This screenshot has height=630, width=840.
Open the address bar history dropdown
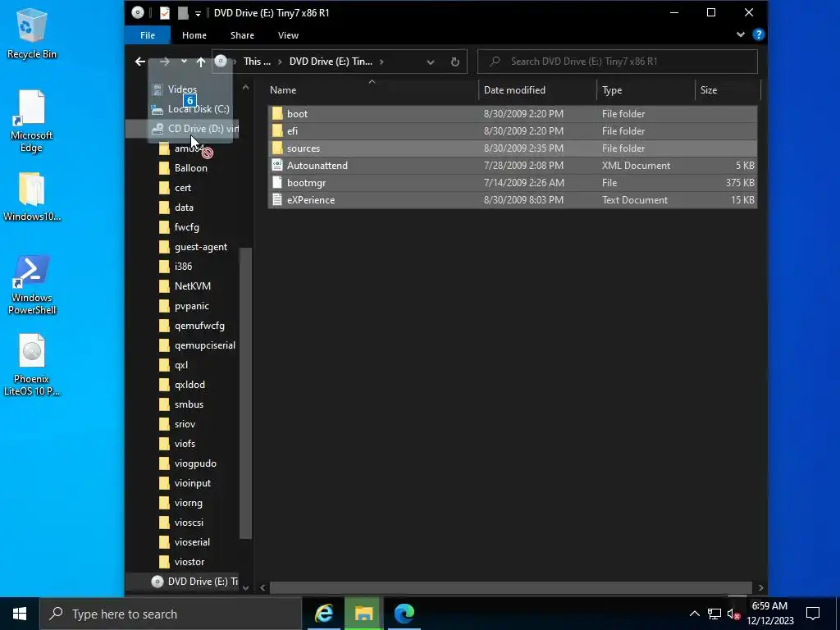pyautogui.click(x=430, y=62)
